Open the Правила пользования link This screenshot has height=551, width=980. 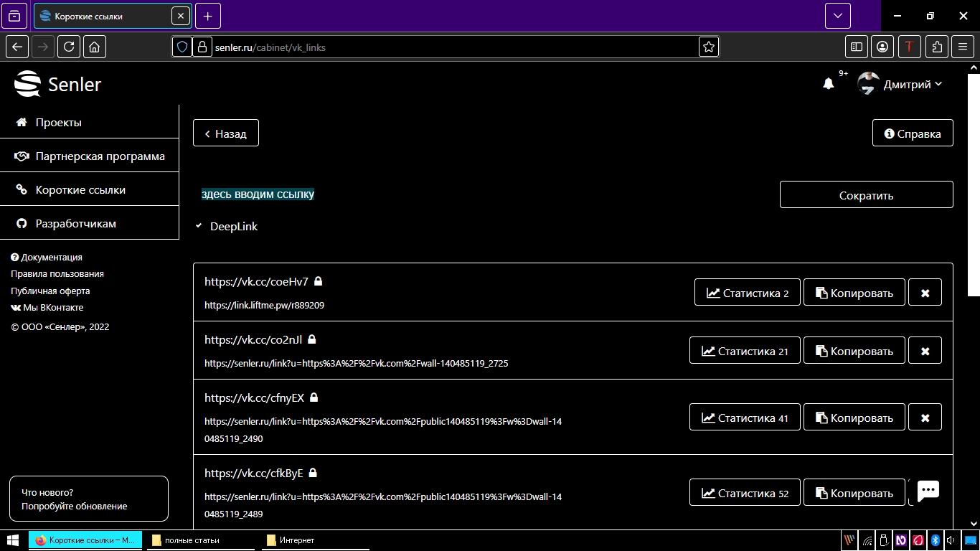[x=57, y=273]
